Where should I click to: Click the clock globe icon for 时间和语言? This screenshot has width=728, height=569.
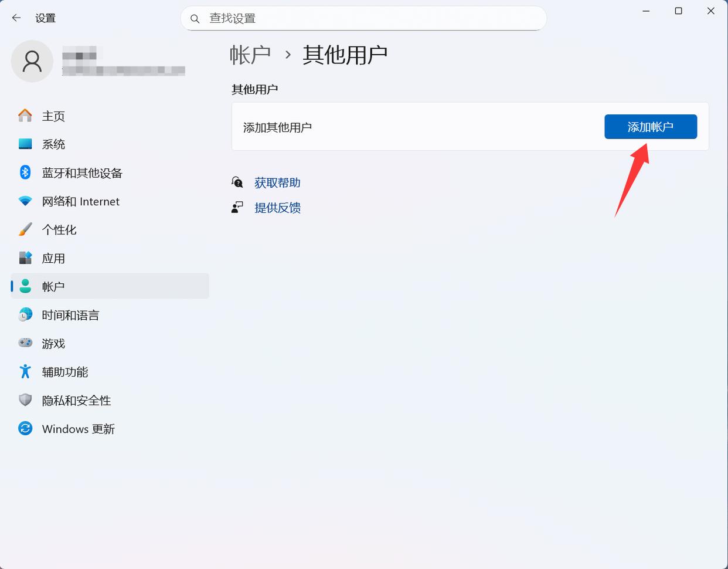(x=25, y=315)
